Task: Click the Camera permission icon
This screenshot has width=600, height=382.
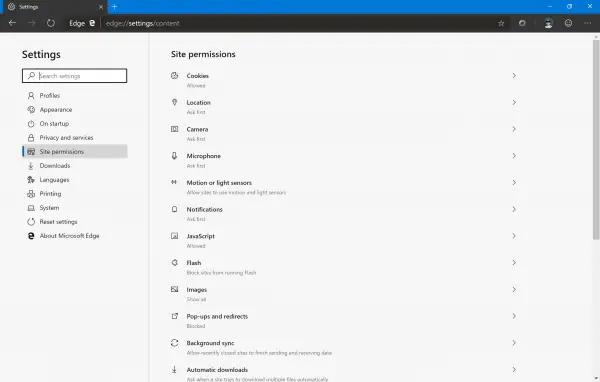Action: pyautogui.click(x=174, y=129)
